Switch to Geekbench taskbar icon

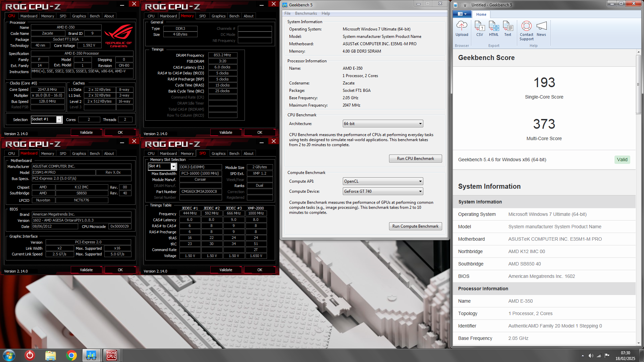pos(91,355)
